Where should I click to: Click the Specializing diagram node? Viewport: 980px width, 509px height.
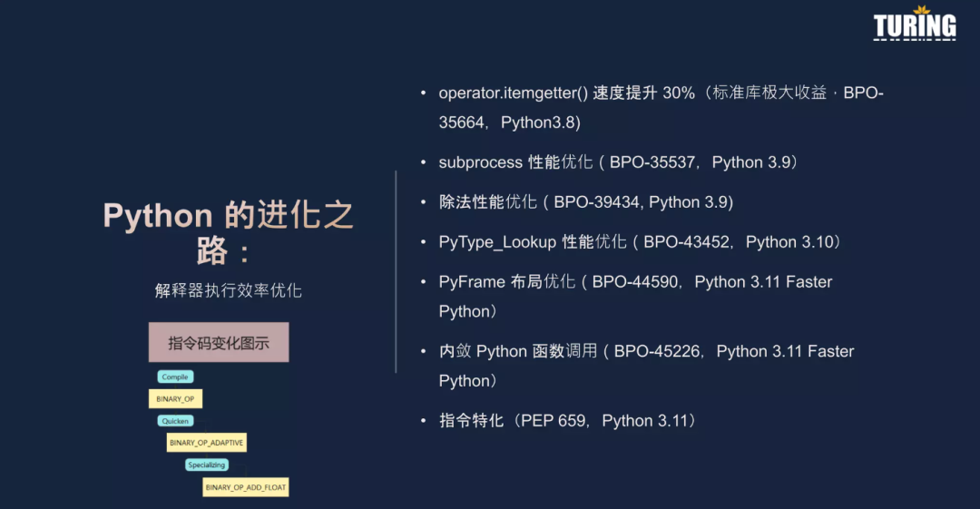click(x=206, y=465)
